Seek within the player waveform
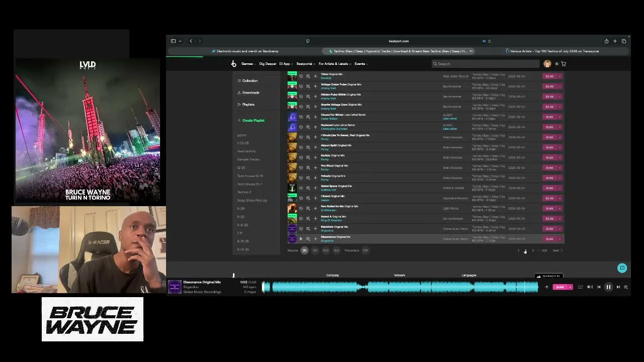Viewport: 644px width, 362px height. pos(400,287)
